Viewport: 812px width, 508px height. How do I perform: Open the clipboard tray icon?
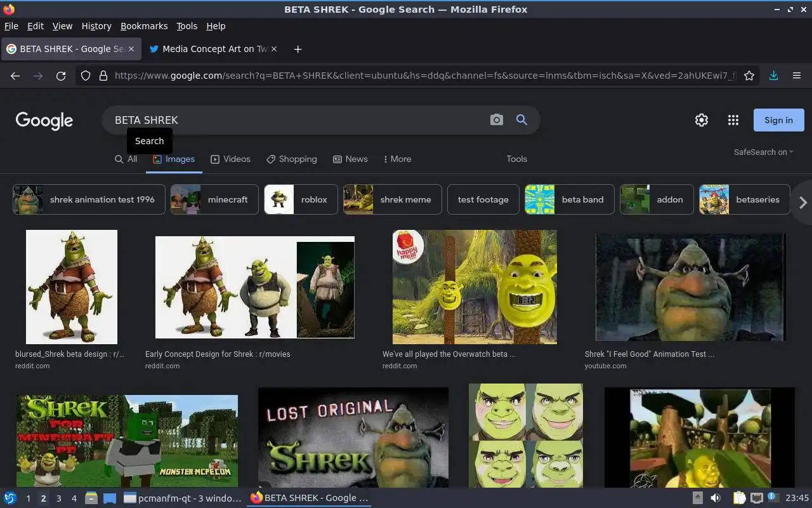739,498
